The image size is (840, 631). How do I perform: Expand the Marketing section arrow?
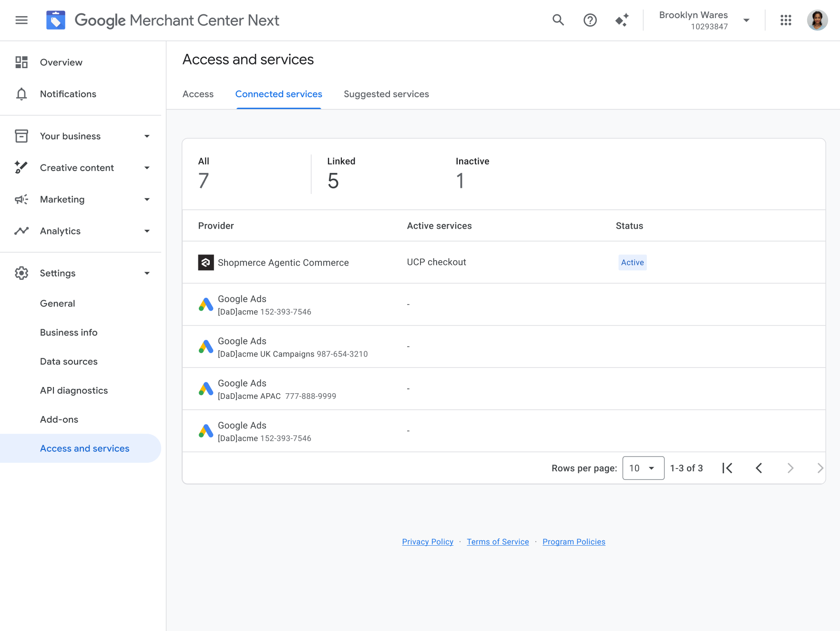[x=147, y=199]
